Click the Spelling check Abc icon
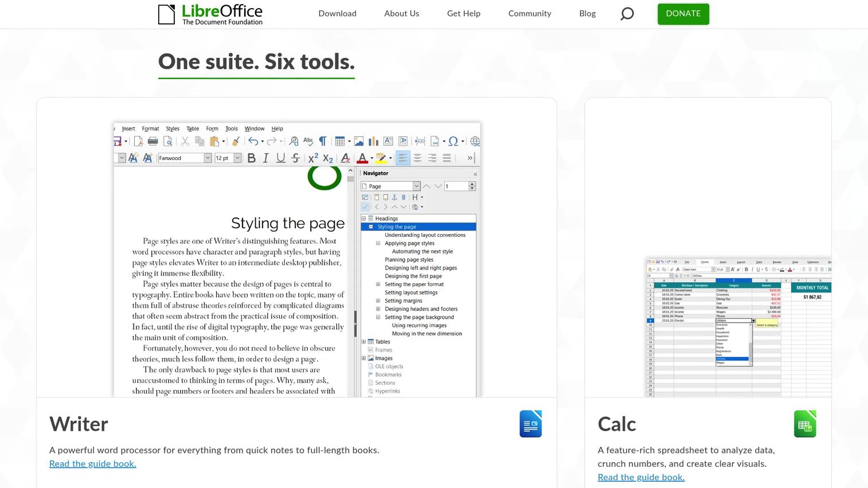The width and height of the screenshot is (868, 488). [308, 141]
